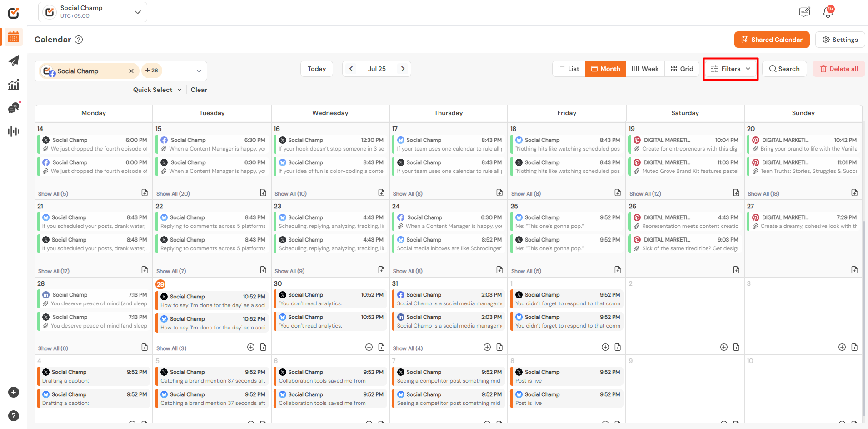This screenshot has height=429, width=868.
Task: Expand Show All (18) on day 20
Action: (x=763, y=194)
